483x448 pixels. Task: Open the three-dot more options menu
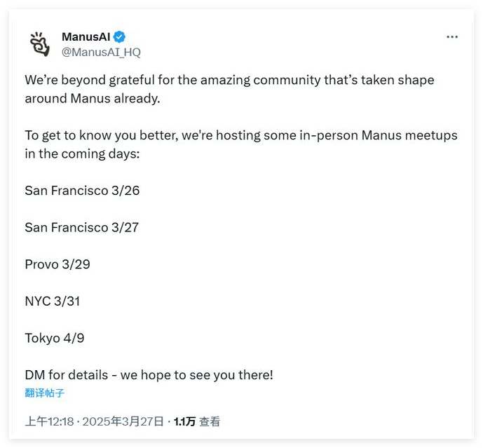click(x=452, y=37)
